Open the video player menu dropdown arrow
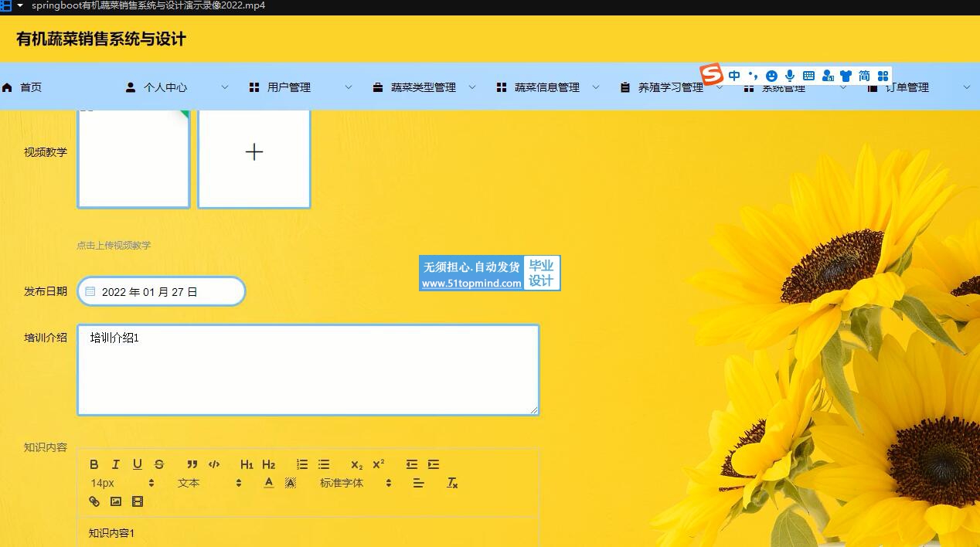Image resolution: width=980 pixels, height=547 pixels. point(19,5)
